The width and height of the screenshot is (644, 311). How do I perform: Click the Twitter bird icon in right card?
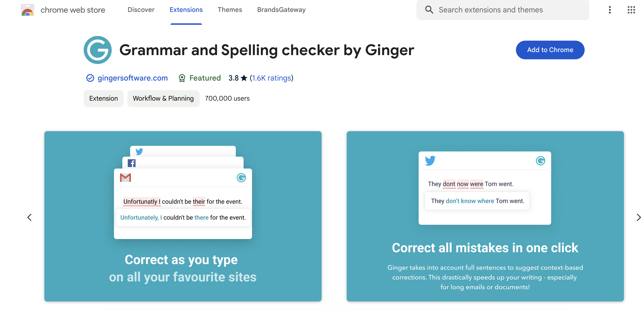click(x=430, y=160)
